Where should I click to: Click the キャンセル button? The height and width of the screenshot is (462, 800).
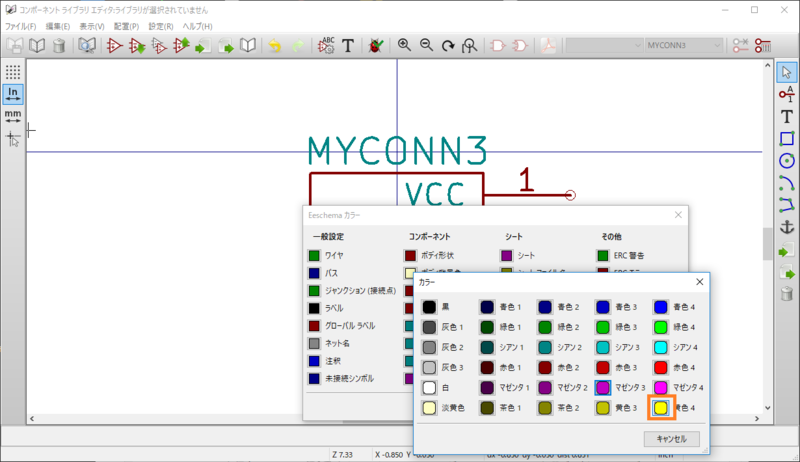[x=671, y=439]
